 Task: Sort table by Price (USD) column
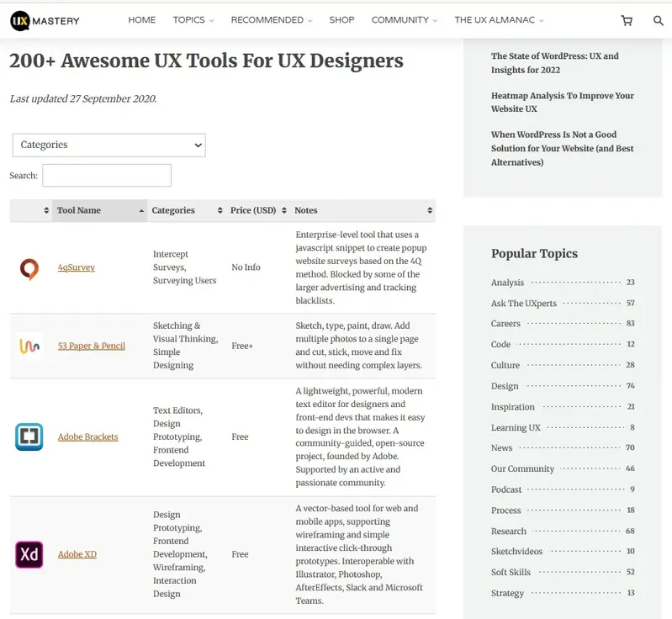pyautogui.click(x=257, y=210)
